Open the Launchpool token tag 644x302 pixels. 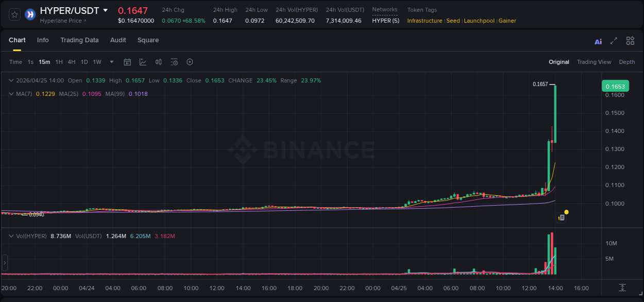tap(479, 21)
